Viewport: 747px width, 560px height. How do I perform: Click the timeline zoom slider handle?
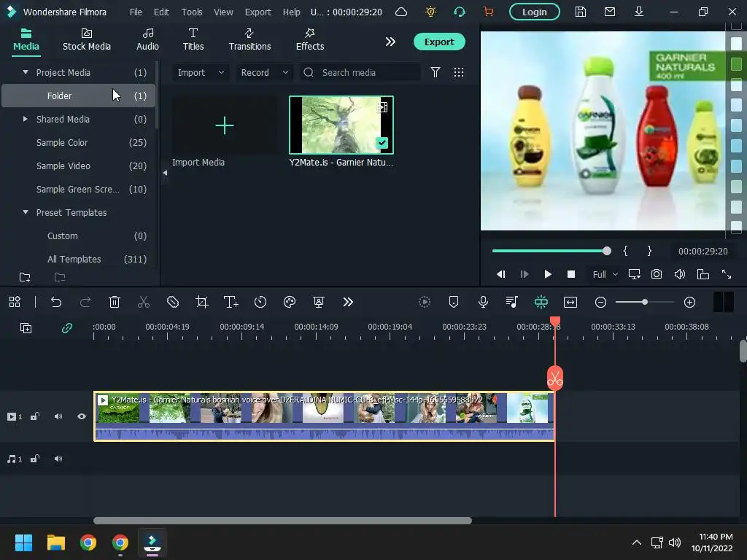pos(645,302)
